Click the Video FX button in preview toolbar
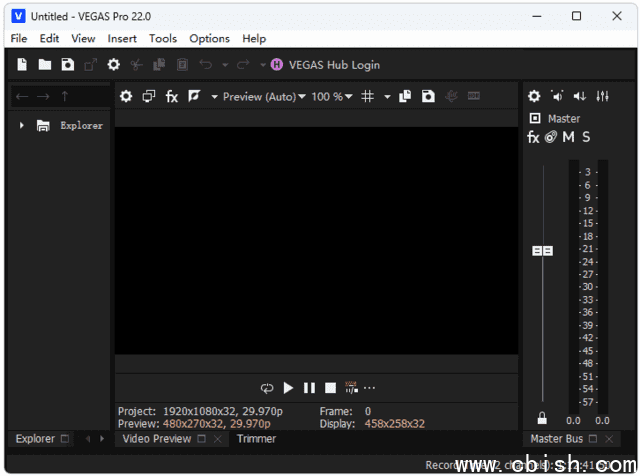The image size is (640, 476). [x=172, y=97]
